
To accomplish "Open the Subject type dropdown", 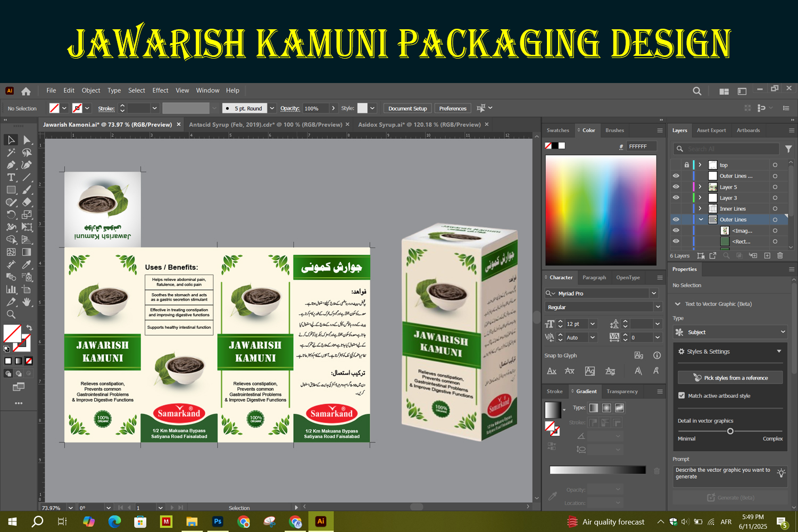I will (x=730, y=332).
